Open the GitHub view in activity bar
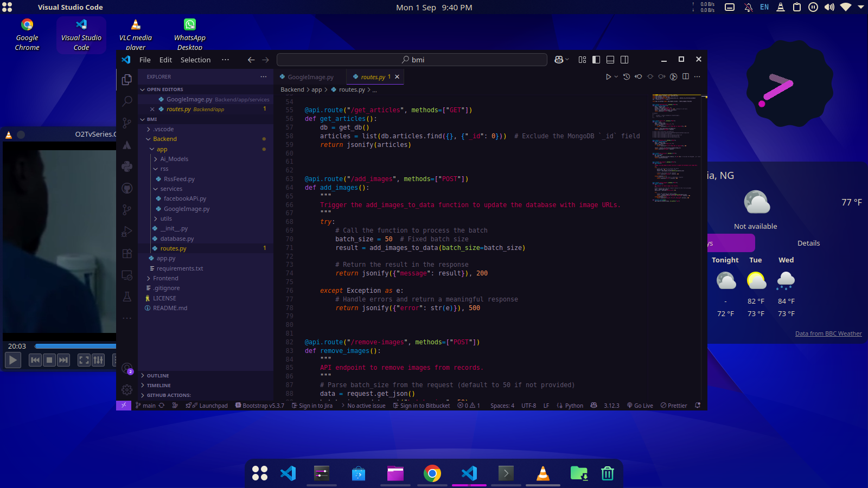Viewport: 868px width, 488px height. [127, 188]
